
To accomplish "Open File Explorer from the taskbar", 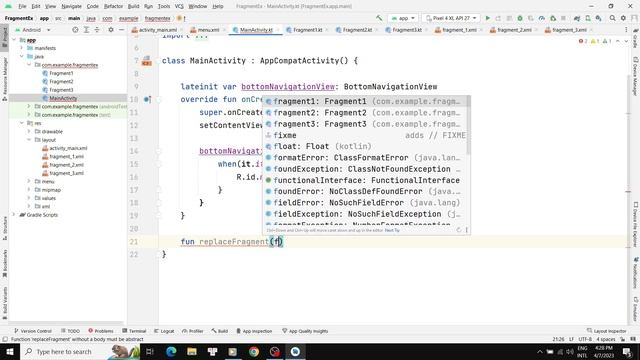I will (x=192, y=351).
